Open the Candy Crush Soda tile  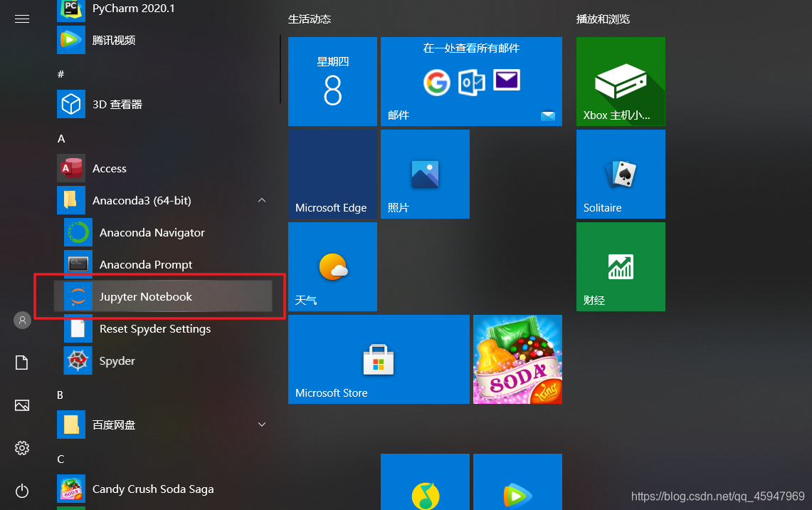(x=517, y=359)
